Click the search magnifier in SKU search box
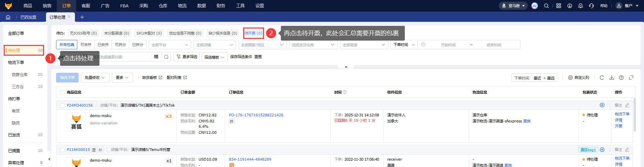644x167 pixels. point(166,57)
